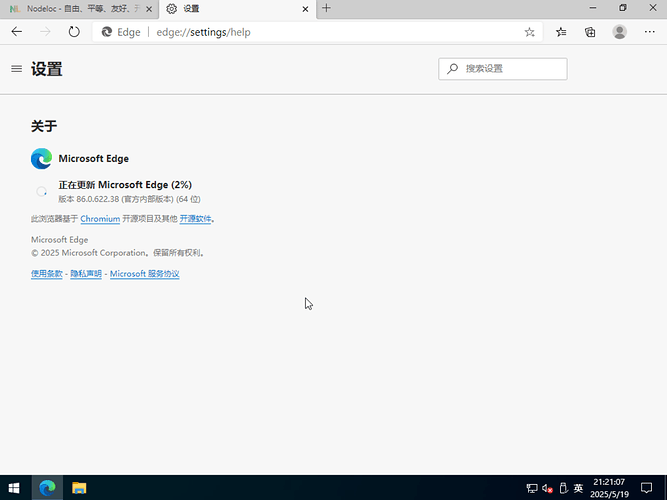The image size is (667, 500).
Task: Open the Chromium link
Action: coord(100,219)
